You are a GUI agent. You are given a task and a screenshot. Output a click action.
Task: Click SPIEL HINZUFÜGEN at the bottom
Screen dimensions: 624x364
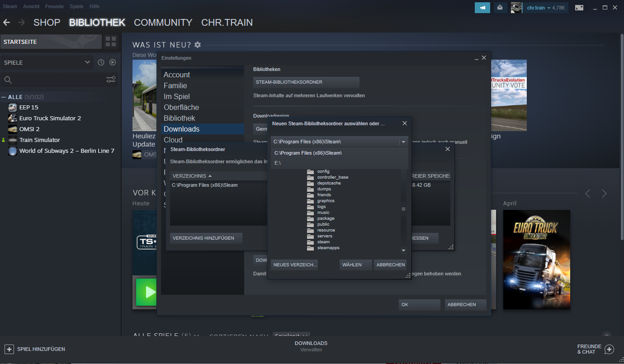(35, 349)
